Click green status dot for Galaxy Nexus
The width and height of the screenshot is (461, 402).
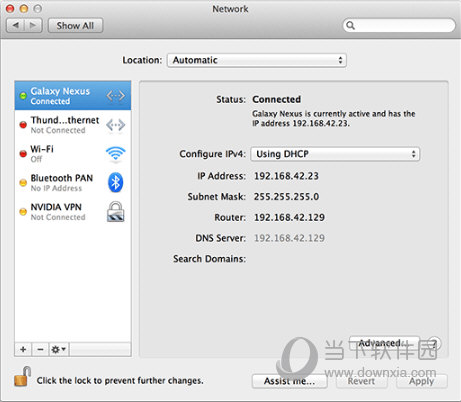click(23, 96)
